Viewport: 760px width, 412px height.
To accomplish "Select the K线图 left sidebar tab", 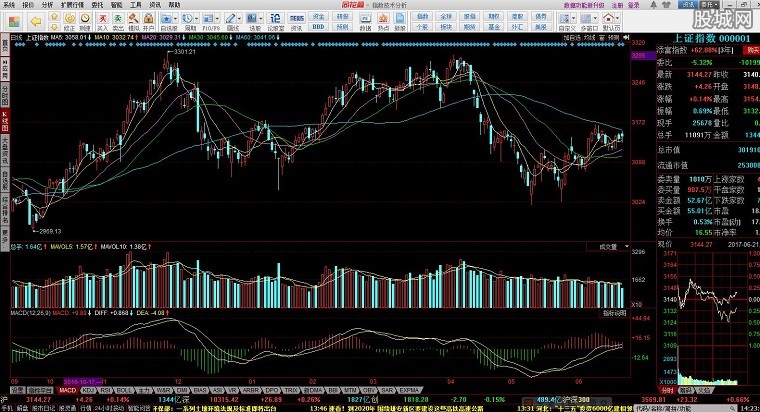I will click(x=5, y=121).
